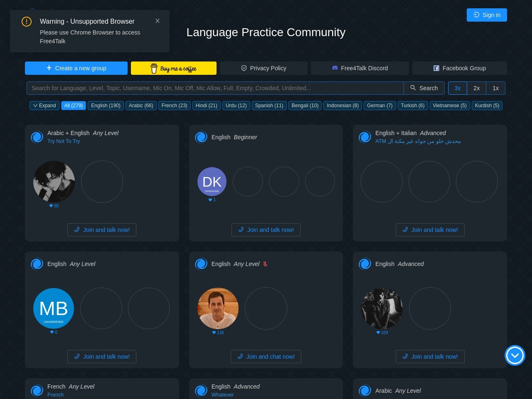Click group icon of English + Italian room

pos(365,137)
